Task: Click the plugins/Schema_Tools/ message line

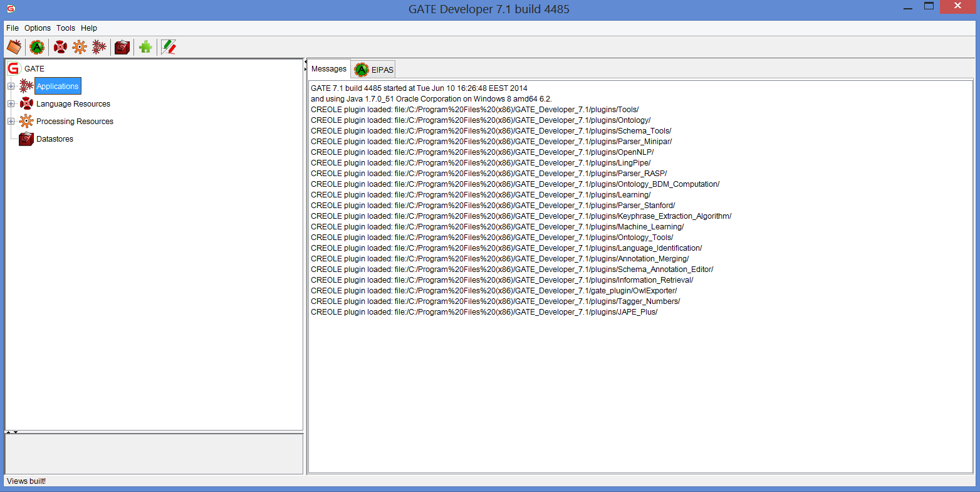Action: click(x=491, y=131)
